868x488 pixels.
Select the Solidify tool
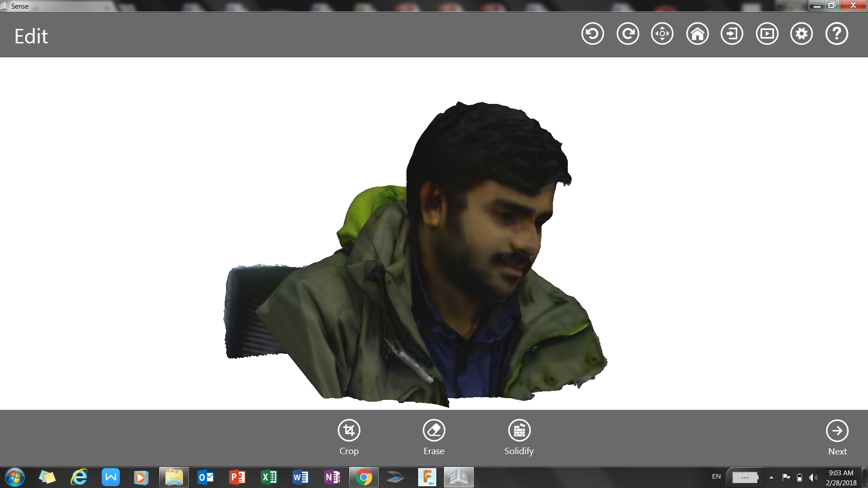click(519, 437)
